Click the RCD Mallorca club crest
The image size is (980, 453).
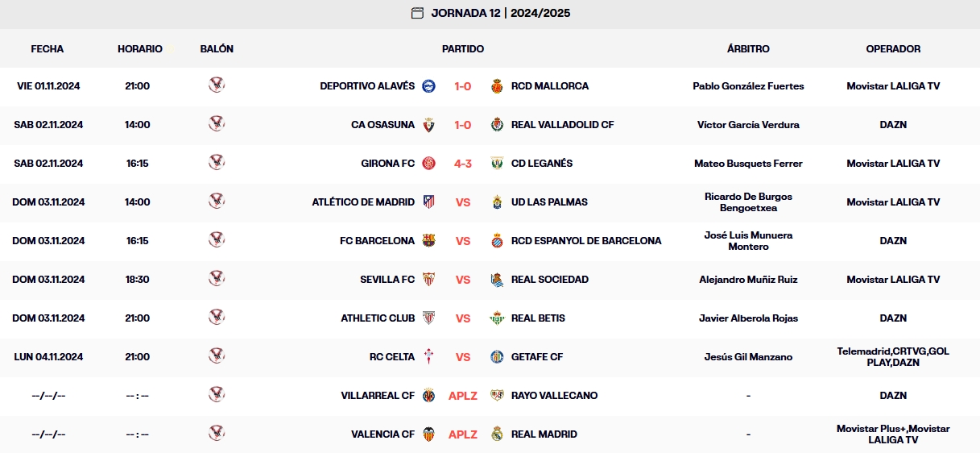(x=497, y=86)
